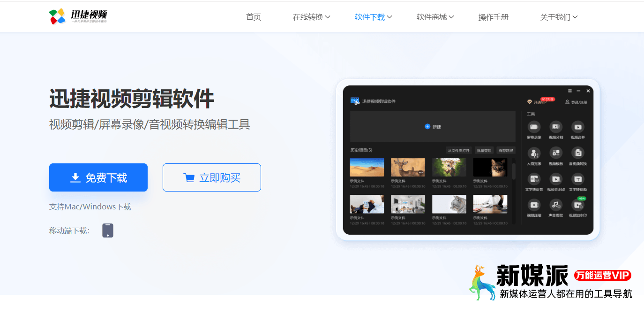This screenshot has height=315, width=644.
Task: Launch the 视频合并 video merge tool
Action: click(x=578, y=128)
